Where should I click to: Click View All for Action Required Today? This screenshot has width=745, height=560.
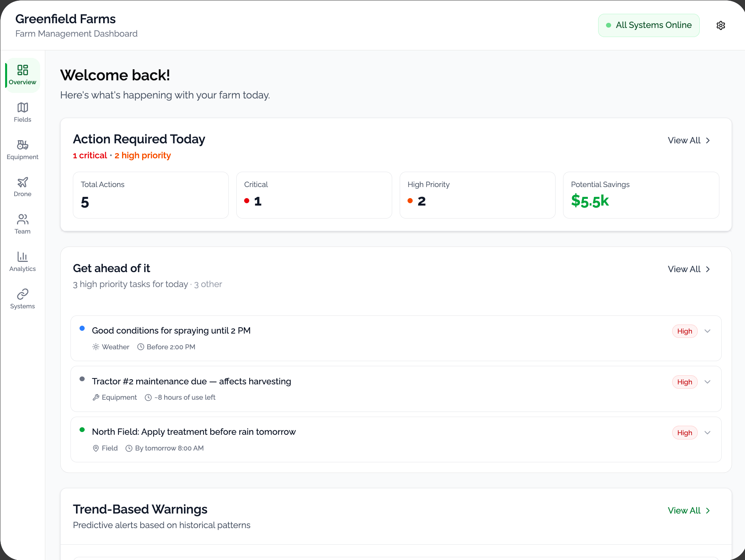[689, 141]
